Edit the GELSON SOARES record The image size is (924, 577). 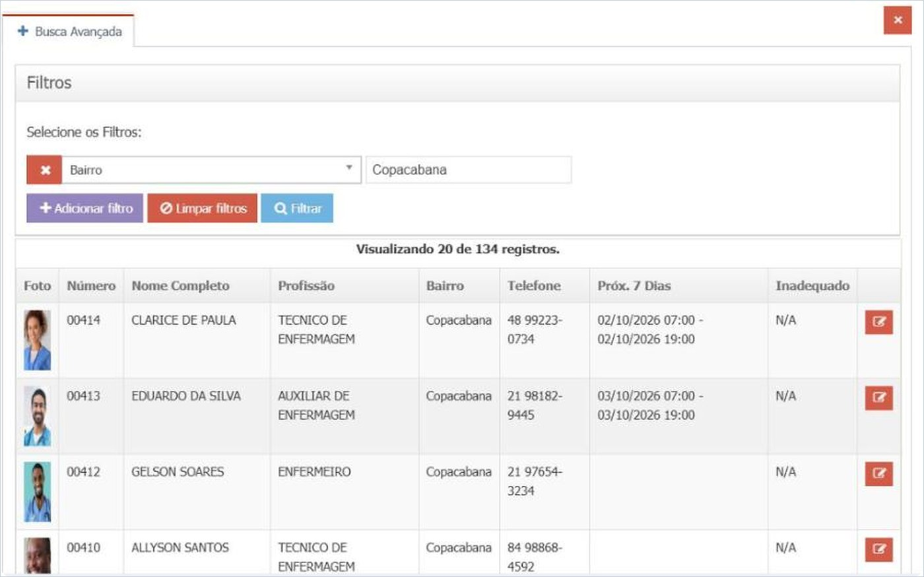click(878, 474)
